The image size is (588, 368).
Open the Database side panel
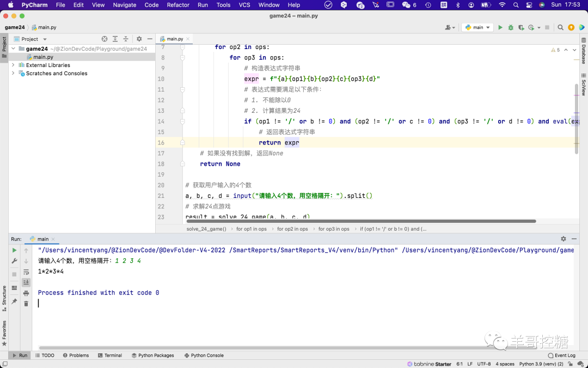point(584,51)
